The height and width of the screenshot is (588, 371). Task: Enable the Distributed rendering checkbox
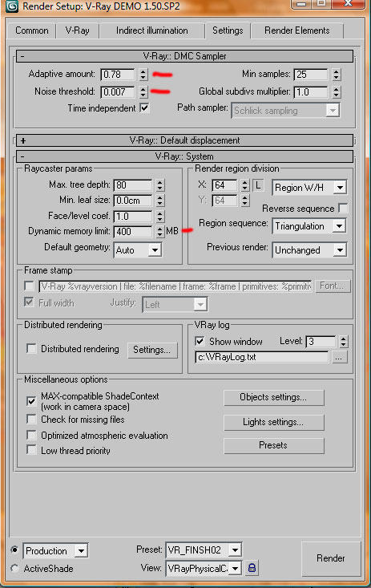(31, 348)
